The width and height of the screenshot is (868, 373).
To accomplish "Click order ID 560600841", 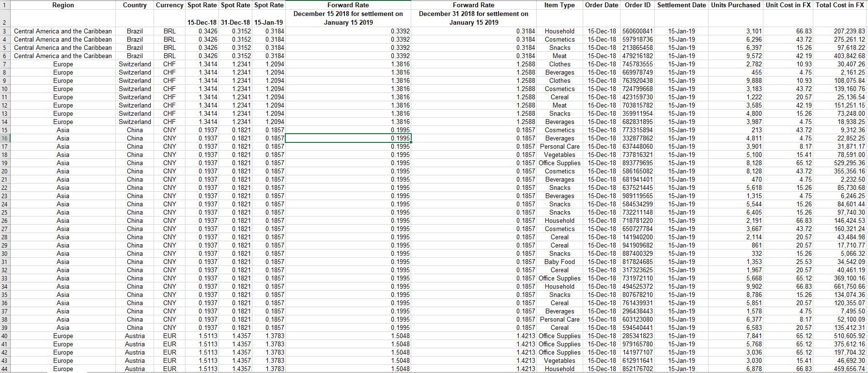I will pyautogui.click(x=637, y=31).
